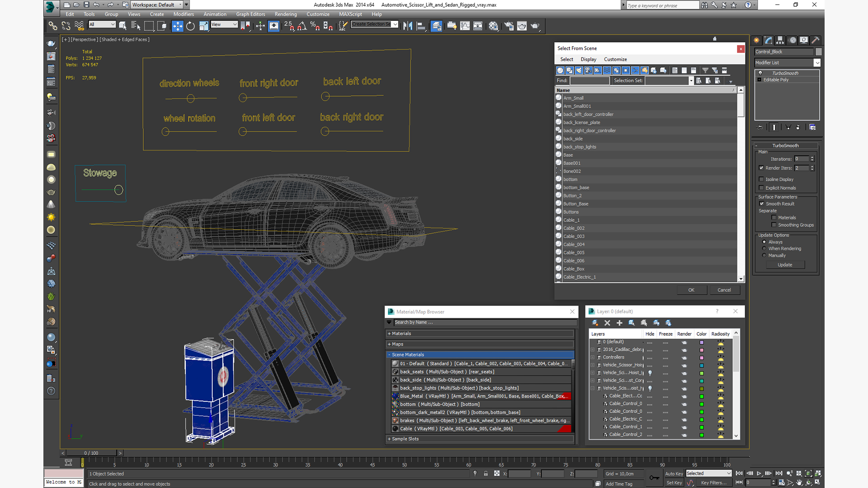
Task: Enable the Explicit Normals checkbox
Action: [x=761, y=188]
